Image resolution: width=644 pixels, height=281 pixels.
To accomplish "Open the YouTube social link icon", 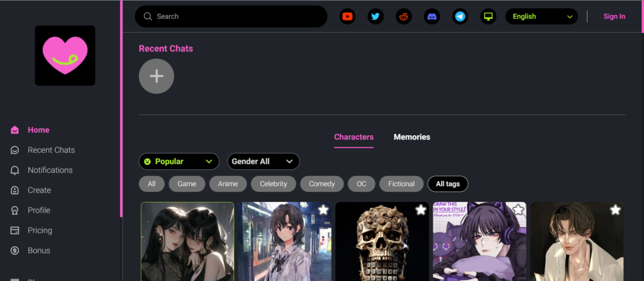I will point(347,16).
